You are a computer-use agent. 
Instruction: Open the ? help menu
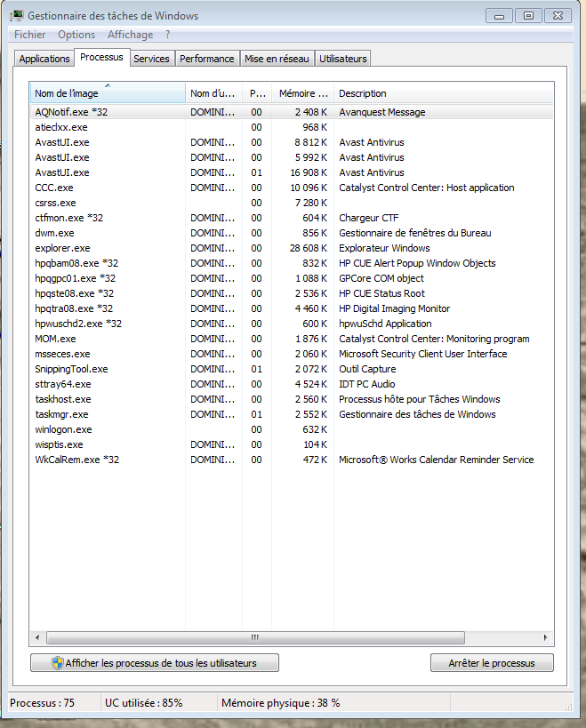pos(168,35)
